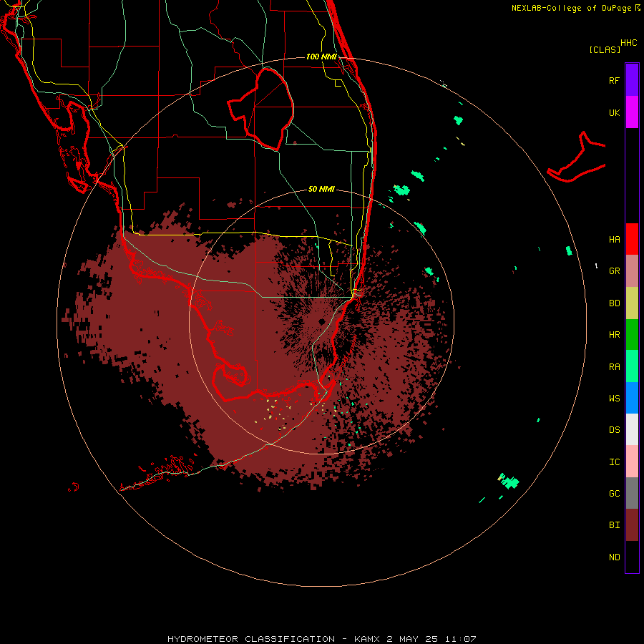Click the RF purple legend swatch
644x644 pixels.
click(x=632, y=80)
